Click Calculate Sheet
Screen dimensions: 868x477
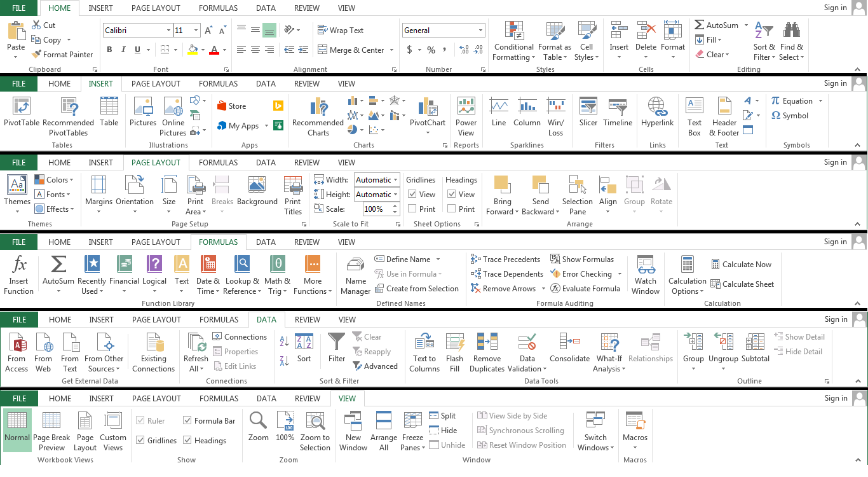coord(742,284)
